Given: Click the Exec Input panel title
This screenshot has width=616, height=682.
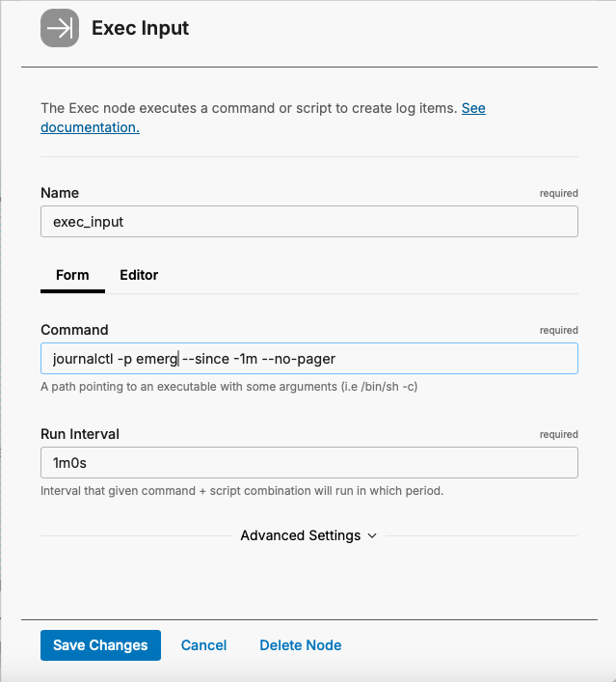Looking at the screenshot, I should pos(140,28).
